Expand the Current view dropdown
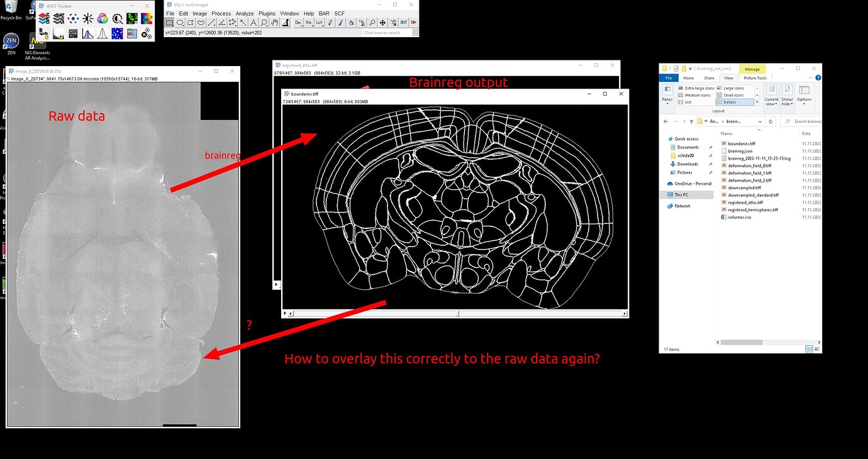 click(x=772, y=94)
